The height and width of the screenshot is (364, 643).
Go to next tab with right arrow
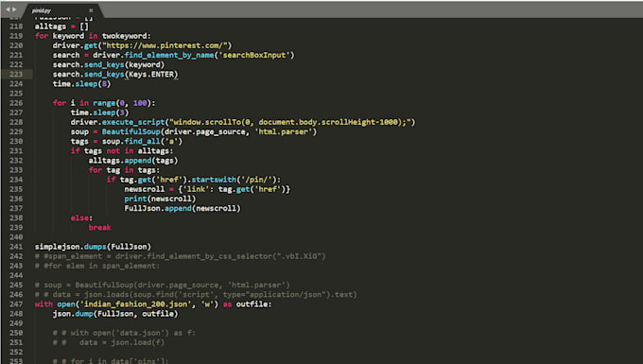pyautogui.click(x=14, y=9)
